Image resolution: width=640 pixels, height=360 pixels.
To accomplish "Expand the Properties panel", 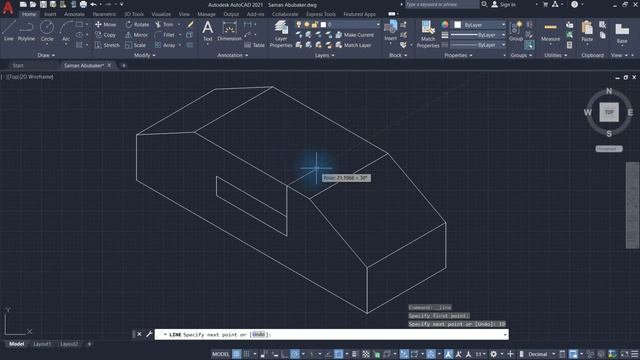I will pyautogui.click(x=458, y=55).
